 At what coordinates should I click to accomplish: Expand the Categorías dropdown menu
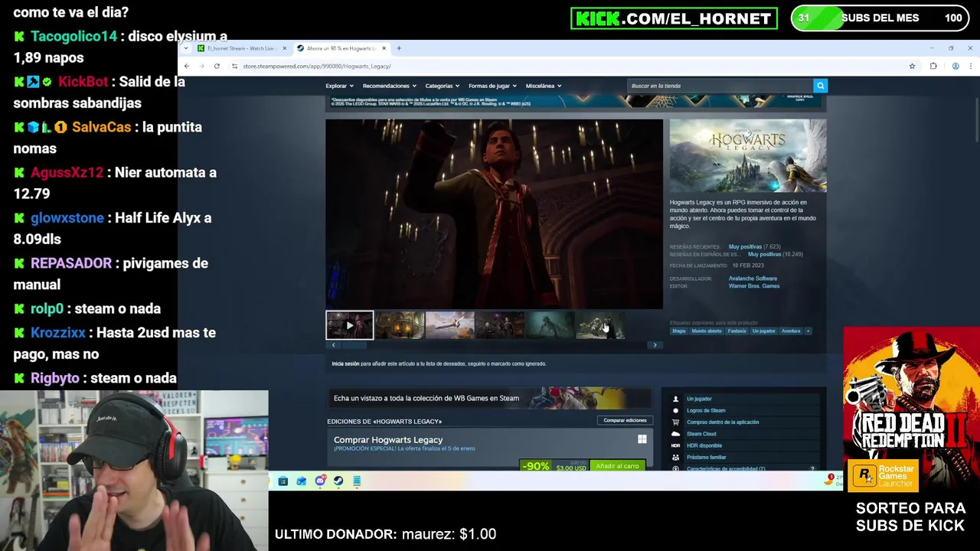click(x=443, y=86)
